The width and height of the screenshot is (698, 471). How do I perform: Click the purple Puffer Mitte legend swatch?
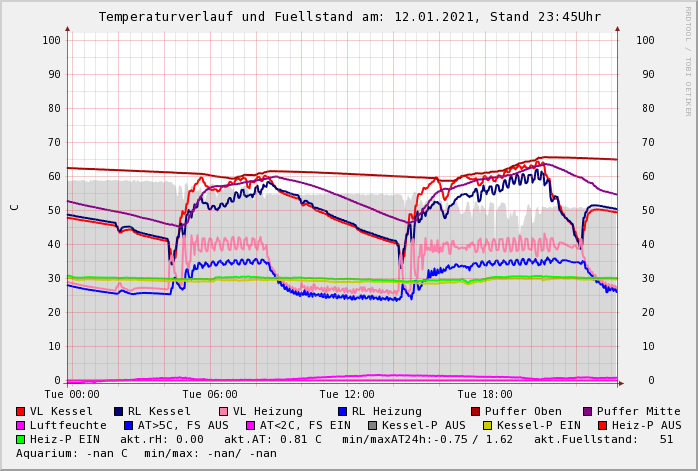[x=588, y=411]
